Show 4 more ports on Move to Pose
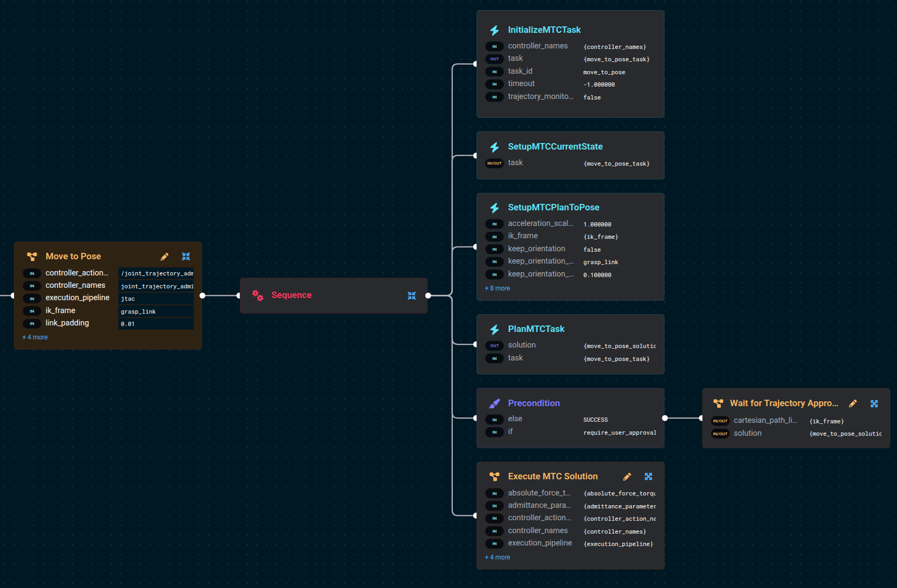The width and height of the screenshot is (897, 588). click(35, 337)
